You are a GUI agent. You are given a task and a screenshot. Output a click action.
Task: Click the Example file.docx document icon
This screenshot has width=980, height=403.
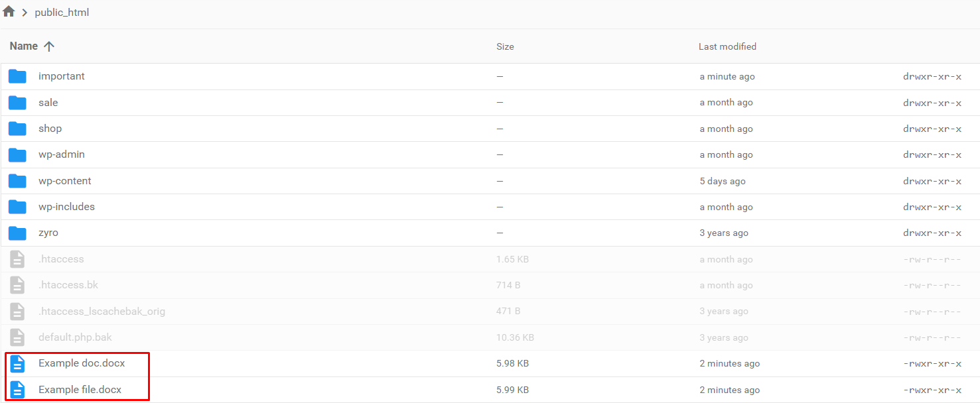(x=17, y=390)
